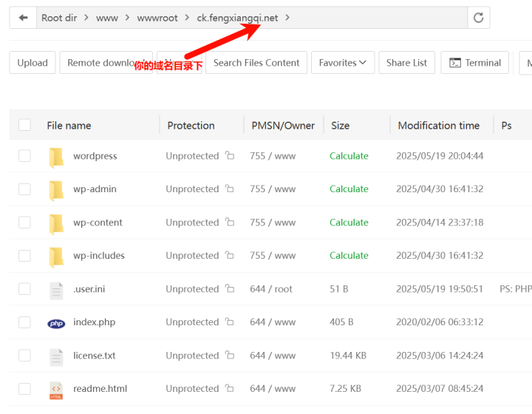Open the wp-content folder icon
The width and height of the screenshot is (532, 414).
(x=56, y=223)
